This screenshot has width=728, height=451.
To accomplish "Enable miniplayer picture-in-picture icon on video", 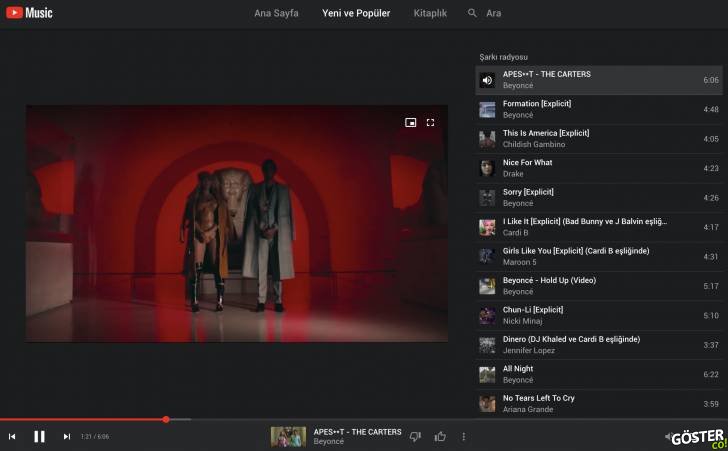I will [x=410, y=123].
